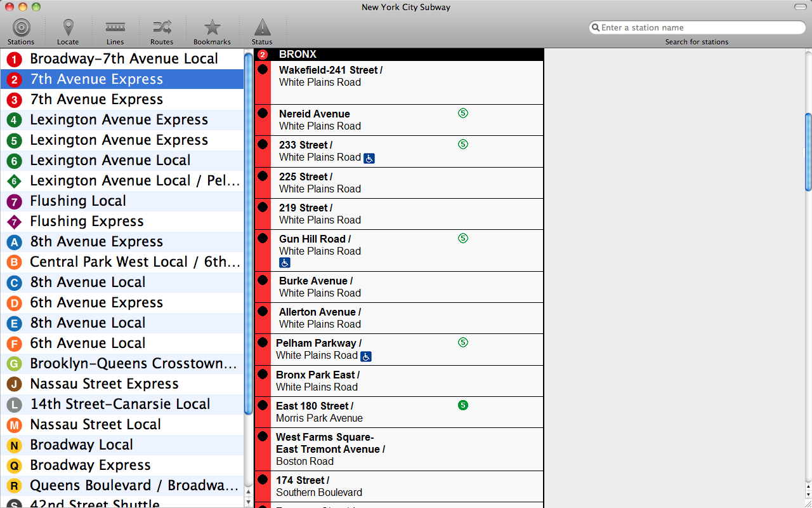Click the accessibility icon at Pelham Parkway
Screen dimensions: 812x508
[x=366, y=357]
